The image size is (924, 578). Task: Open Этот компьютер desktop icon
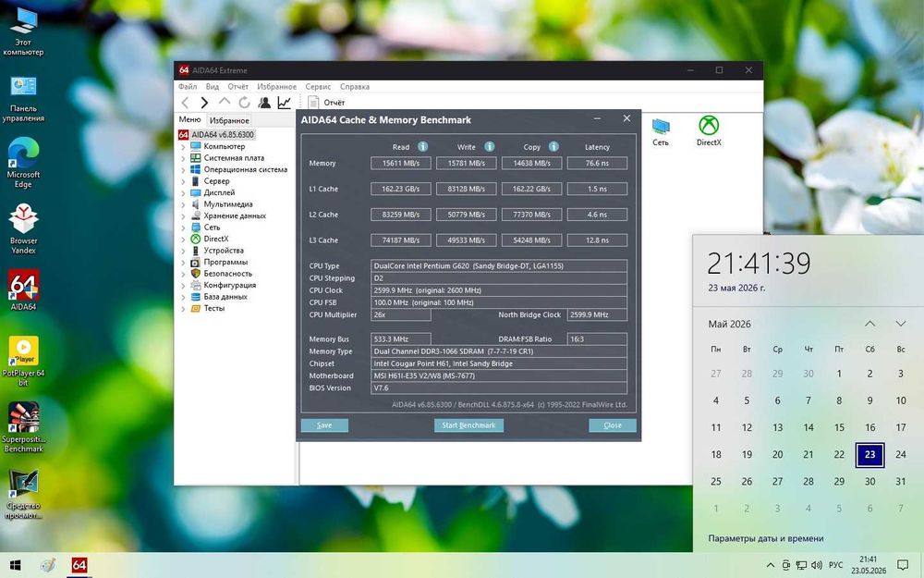click(23, 31)
